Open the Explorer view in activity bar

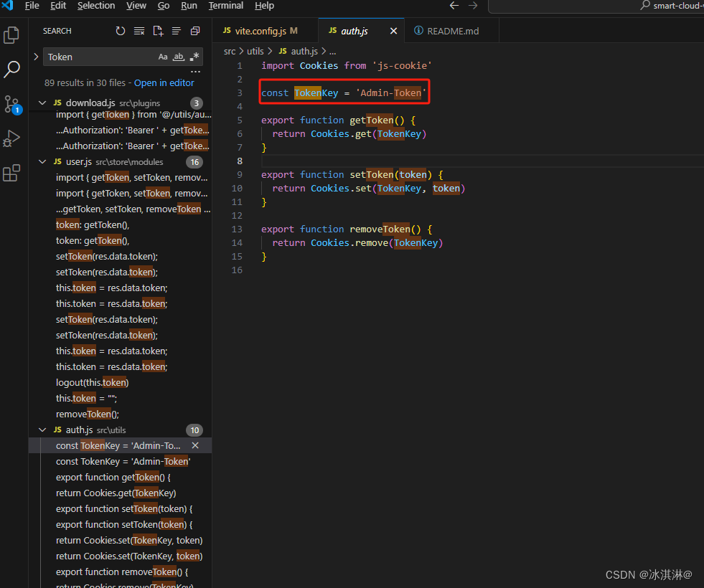[11, 35]
